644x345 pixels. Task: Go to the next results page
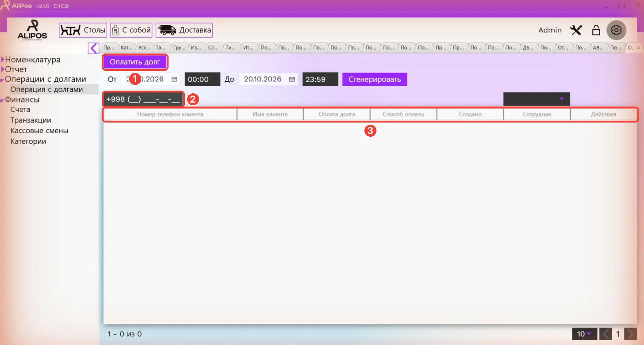[x=631, y=334]
